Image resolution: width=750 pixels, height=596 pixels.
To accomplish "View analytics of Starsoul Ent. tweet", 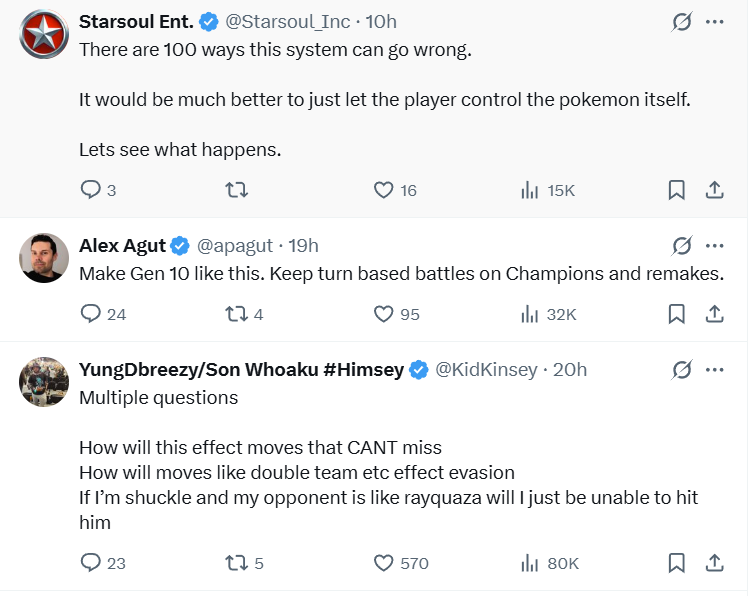I will 531,190.
